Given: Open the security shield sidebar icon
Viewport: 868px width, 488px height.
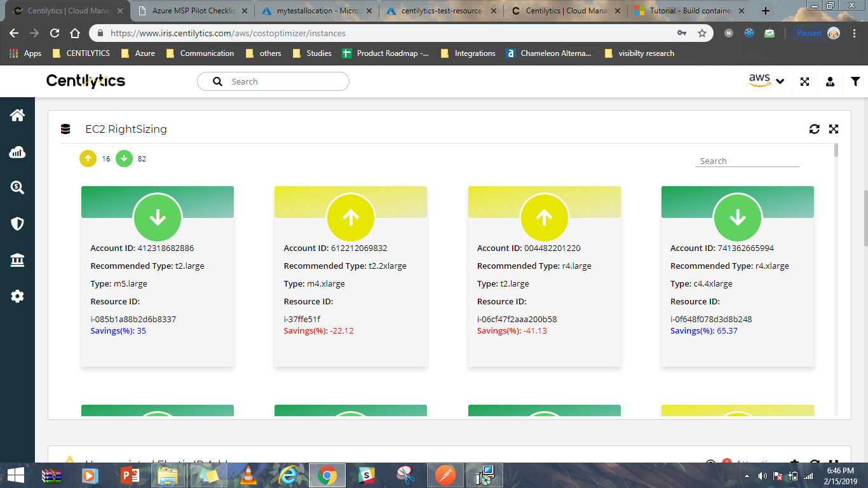Looking at the screenshot, I should pos(17,223).
